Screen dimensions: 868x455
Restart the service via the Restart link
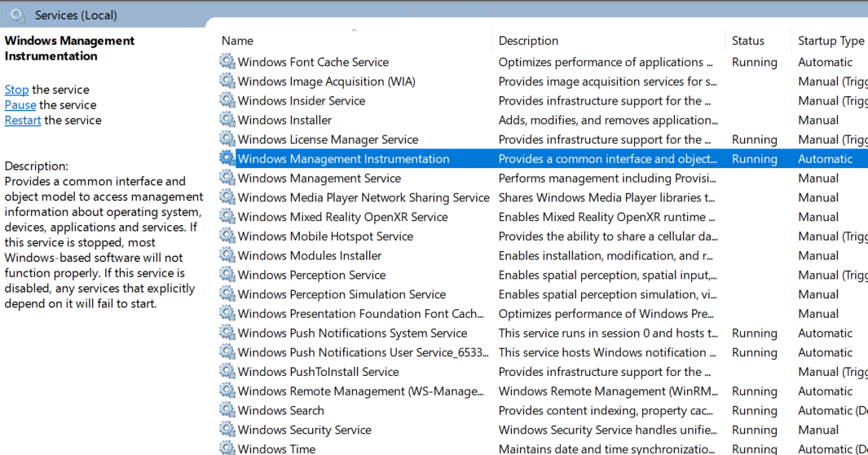(x=23, y=121)
